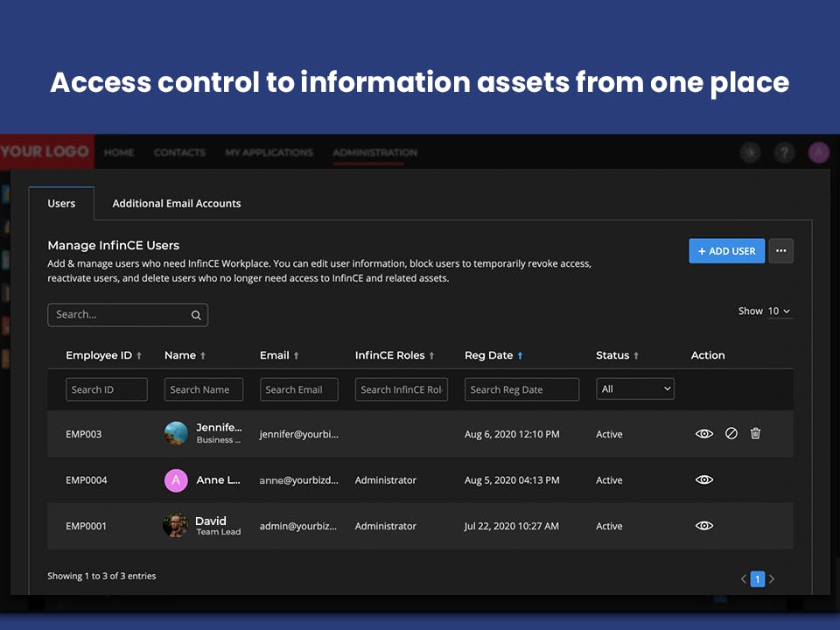Screen dimensions: 840x630
Task: Focus the main Search field
Action: [128, 315]
